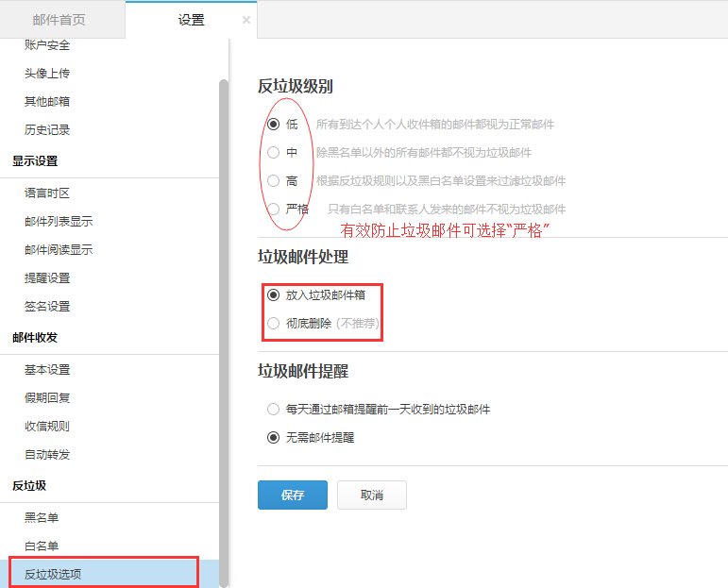Open 头像上传 settings page
Viewport: 728px width, 588px height.
click(x=47, y=73)
